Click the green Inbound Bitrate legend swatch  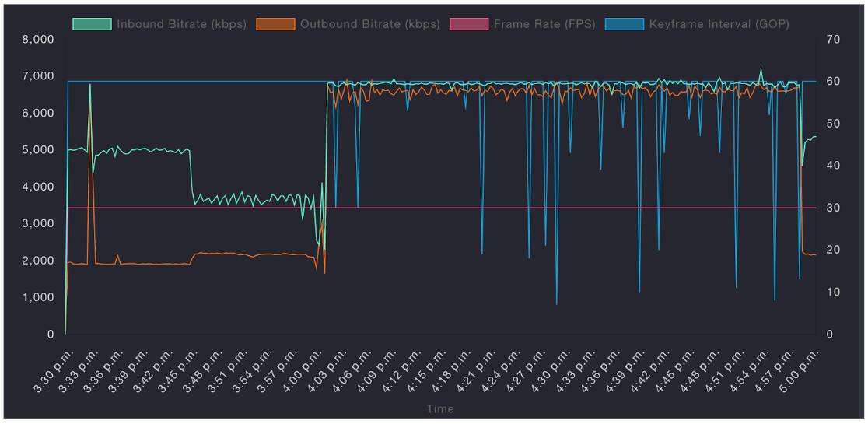click(92, 24)
